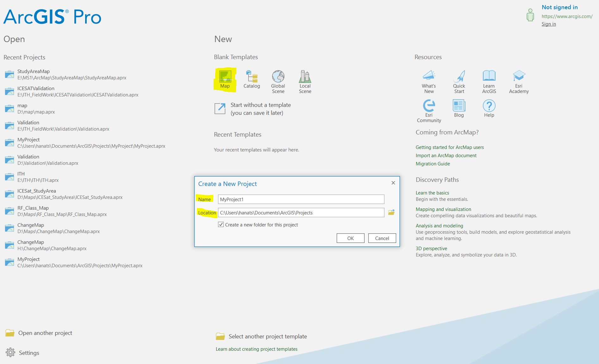The height and width of the screenshot is (364, 599).
Task: Open Settings with the gear icon
Action: tap(10, 352)
